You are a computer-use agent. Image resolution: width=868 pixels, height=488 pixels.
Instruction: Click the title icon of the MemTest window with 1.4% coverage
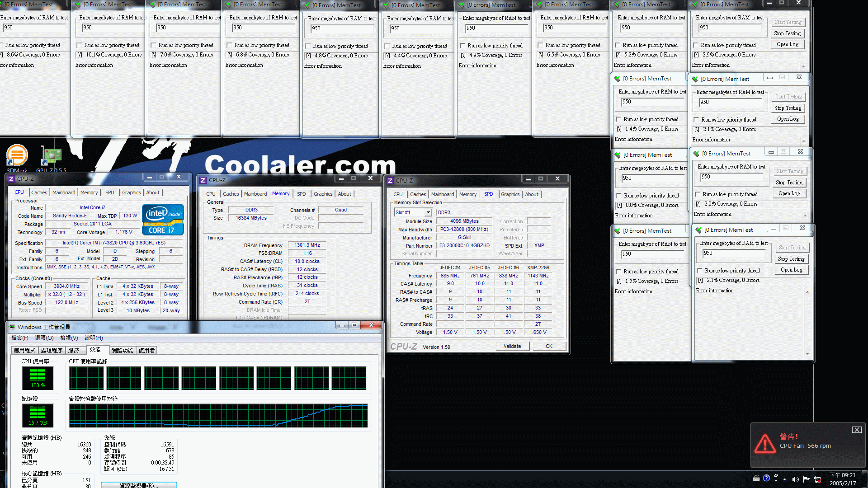pos(617,79)
